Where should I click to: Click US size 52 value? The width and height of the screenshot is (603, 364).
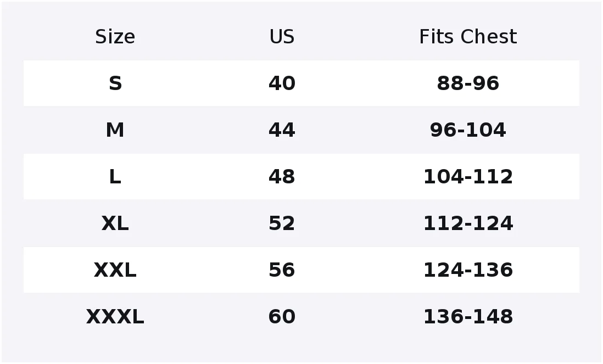[x=282, y=223]
